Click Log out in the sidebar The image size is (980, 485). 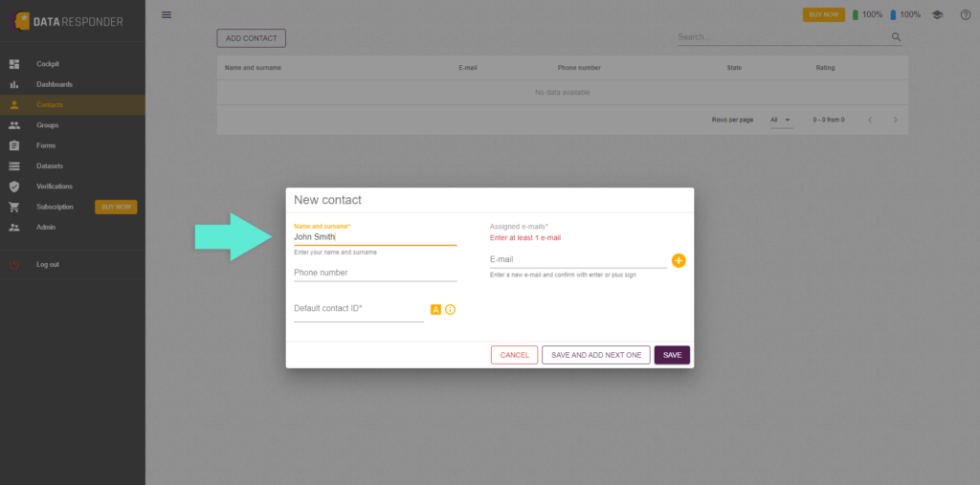[48, 264]
